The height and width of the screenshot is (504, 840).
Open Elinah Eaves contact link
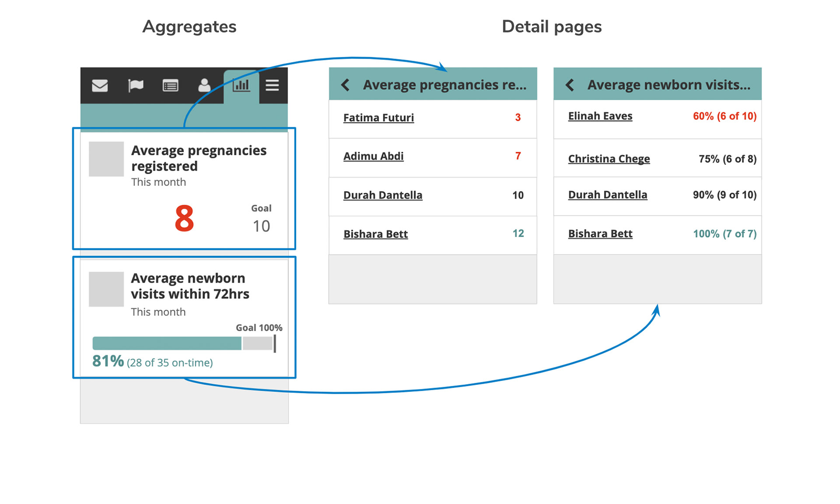[600, 116]
